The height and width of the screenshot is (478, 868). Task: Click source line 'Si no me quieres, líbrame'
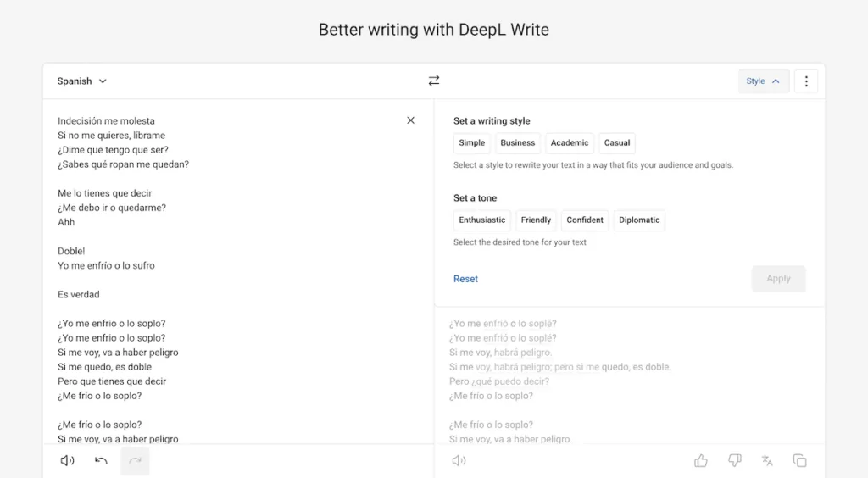(111, 135)
